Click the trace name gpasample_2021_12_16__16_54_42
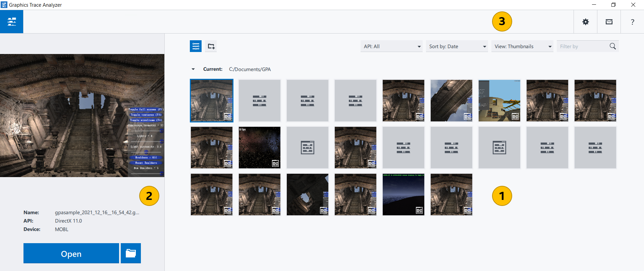Viewport: 644px width, 271px height. click(x=97, y=212)
